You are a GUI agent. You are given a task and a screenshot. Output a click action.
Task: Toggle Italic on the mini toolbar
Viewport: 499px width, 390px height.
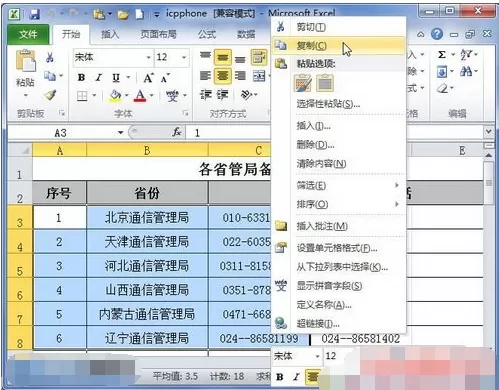(x=296, y=377)
